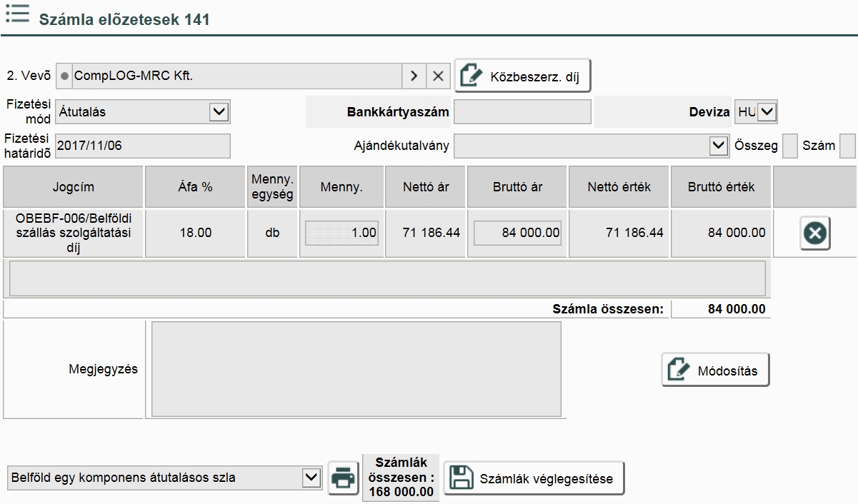Clear the Vevő customer field with X
Screen dimensions: 858x504
coord(438,76)
